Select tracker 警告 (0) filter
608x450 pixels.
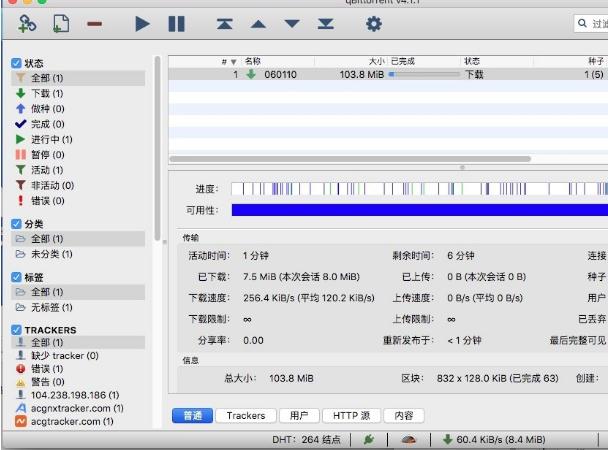(78, 382)
